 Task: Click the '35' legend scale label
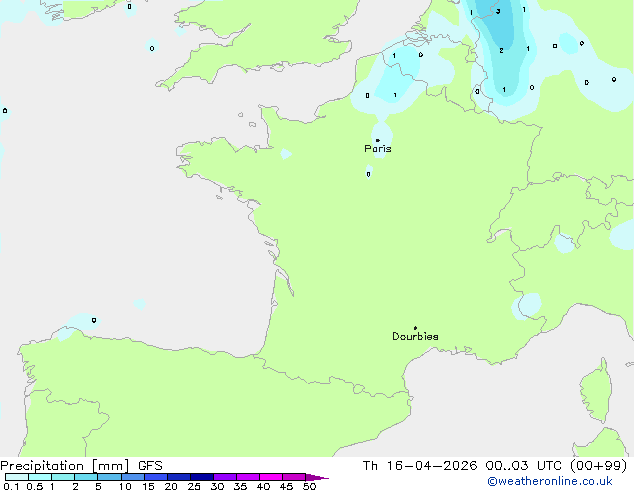pos(240,486)
